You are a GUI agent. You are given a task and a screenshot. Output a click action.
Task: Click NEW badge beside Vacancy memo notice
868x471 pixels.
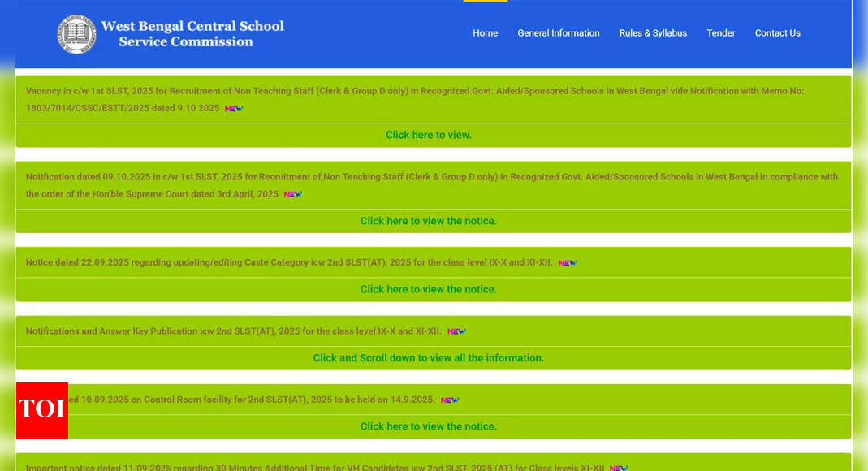(x=234, y=108)
